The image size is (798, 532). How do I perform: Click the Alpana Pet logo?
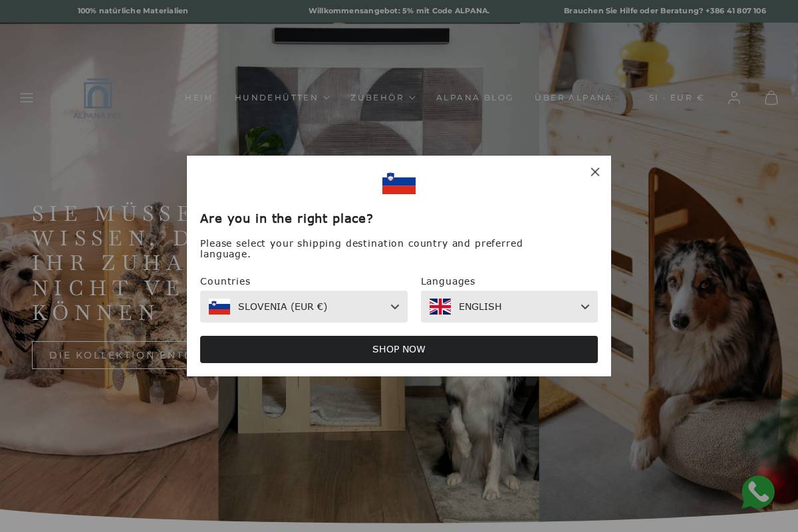(x=97, y=98)
